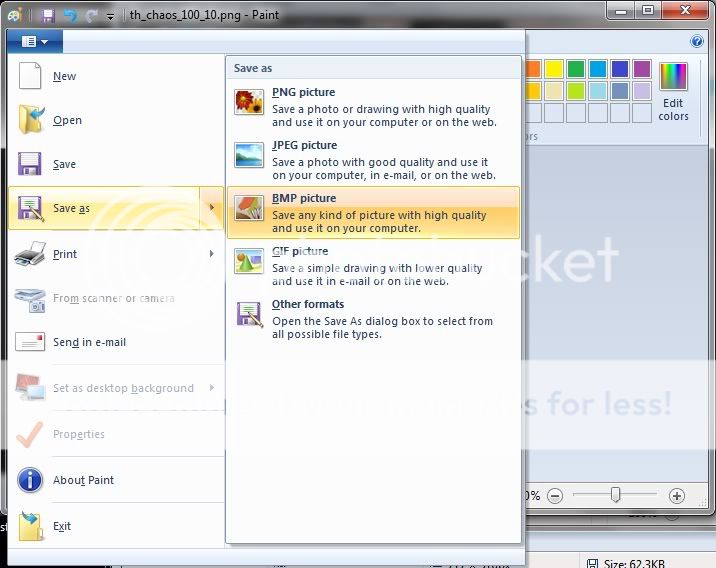Expand the Print submenu arrow
Image resolution: width=716 pixels, height=568 pixels.
pos(211,254)
